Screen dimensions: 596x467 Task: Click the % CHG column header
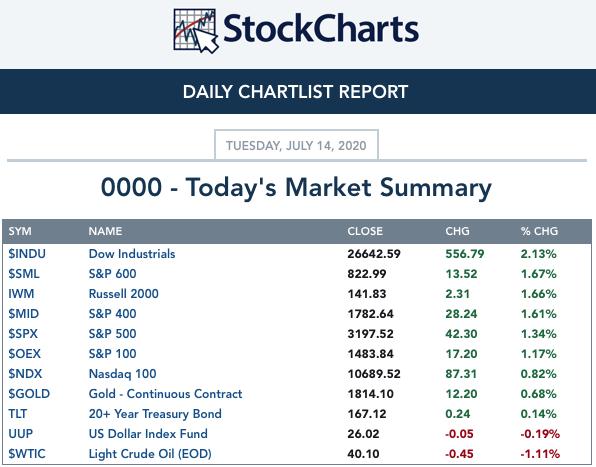[539, 231]
